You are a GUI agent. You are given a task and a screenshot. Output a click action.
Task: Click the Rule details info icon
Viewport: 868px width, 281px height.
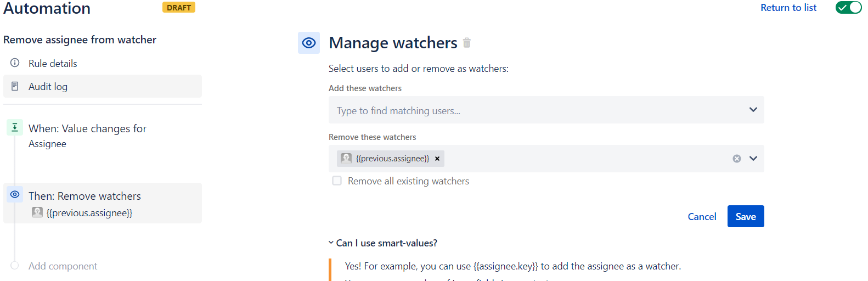tap(15, 63)
